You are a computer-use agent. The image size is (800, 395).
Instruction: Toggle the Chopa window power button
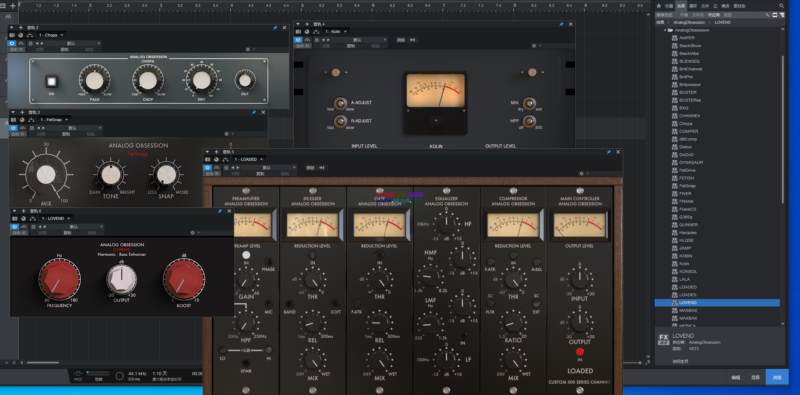point(12,43)
